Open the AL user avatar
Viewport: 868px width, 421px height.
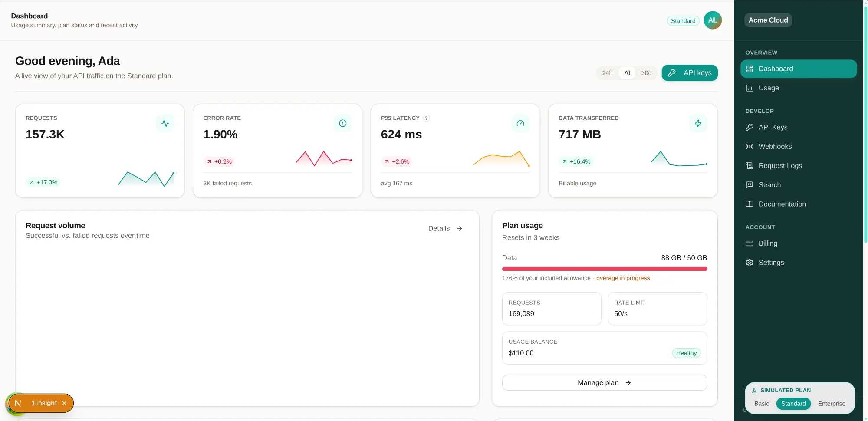pos(713,20)
